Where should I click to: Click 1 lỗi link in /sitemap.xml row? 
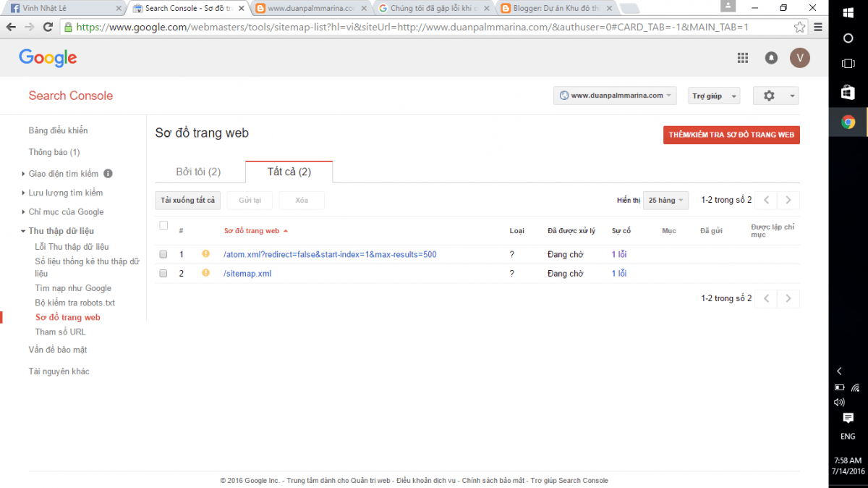[619, 274]
